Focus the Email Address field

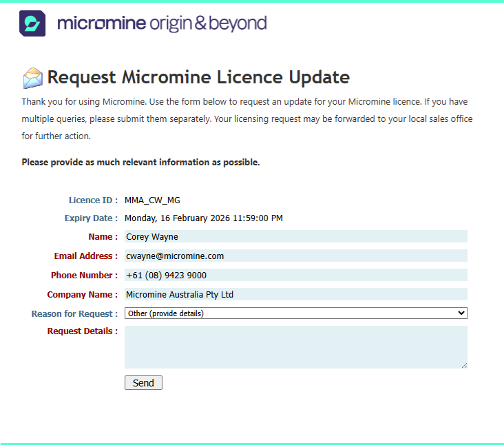295,256
